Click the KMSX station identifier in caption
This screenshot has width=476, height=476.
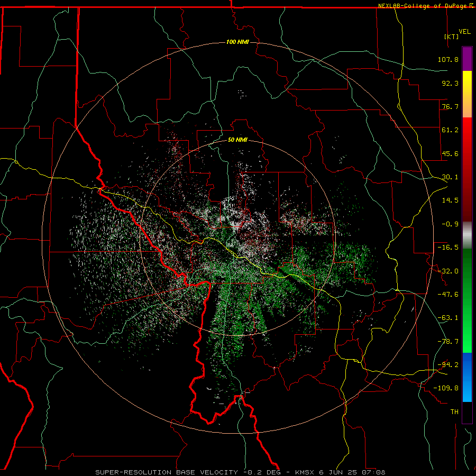click(305, 472)
